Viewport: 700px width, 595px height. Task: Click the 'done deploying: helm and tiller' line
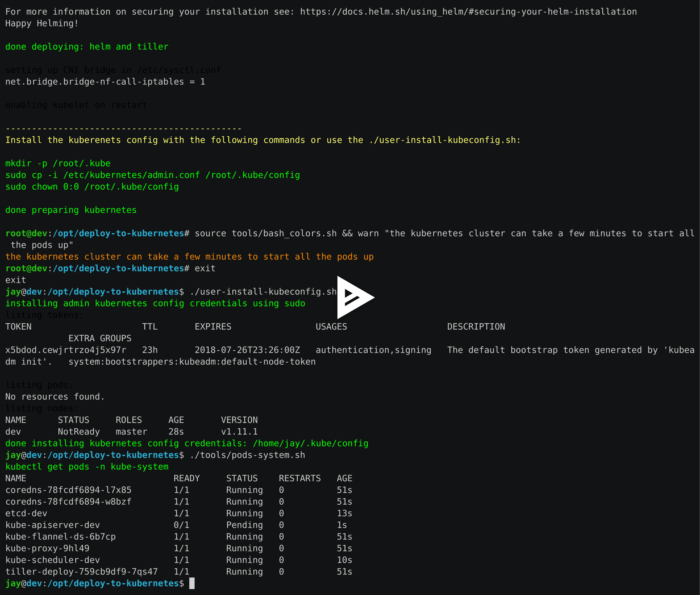point(87,47)
